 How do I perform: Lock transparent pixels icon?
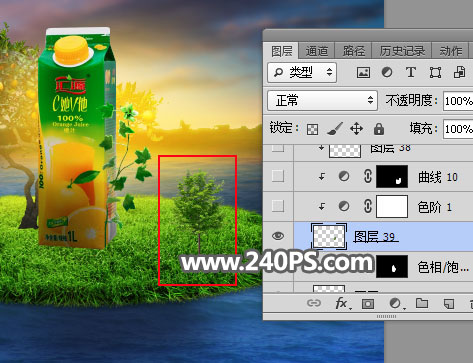312,129
